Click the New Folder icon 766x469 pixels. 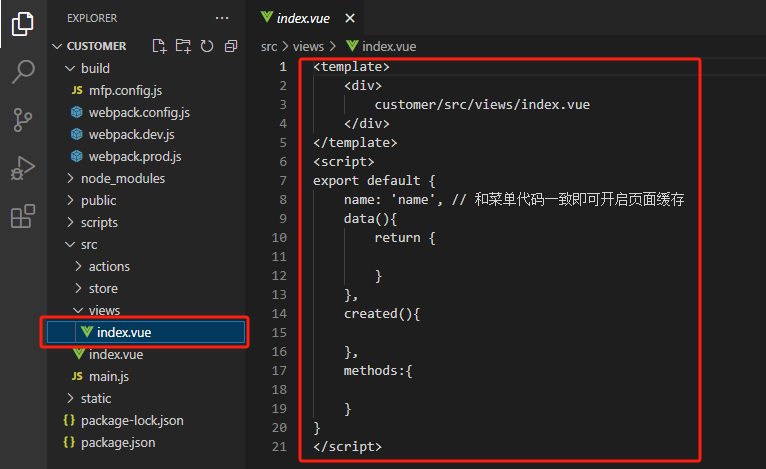[183, 46]
